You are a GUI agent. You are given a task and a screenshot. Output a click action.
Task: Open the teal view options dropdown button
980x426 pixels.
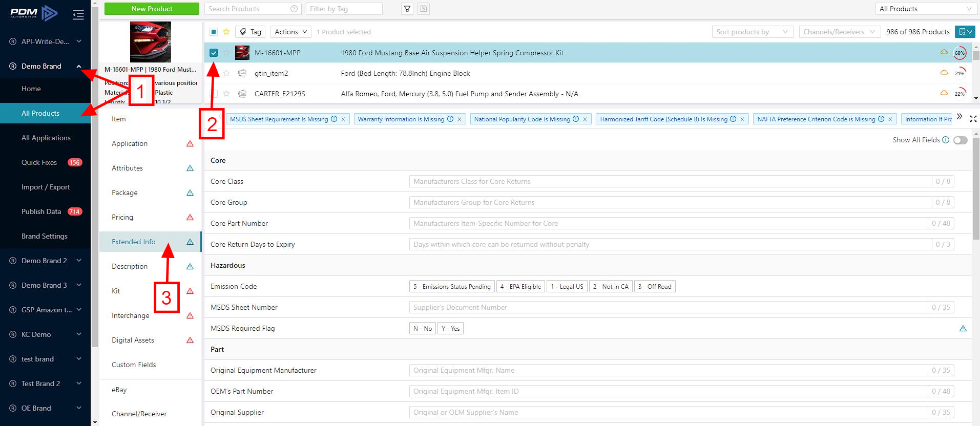click(x=965, y=32)
